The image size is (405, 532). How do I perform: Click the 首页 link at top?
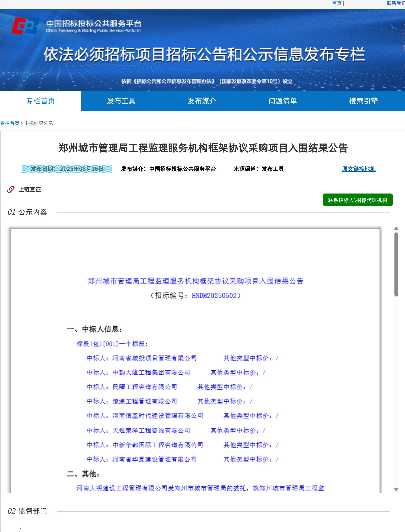pos(337,3)
